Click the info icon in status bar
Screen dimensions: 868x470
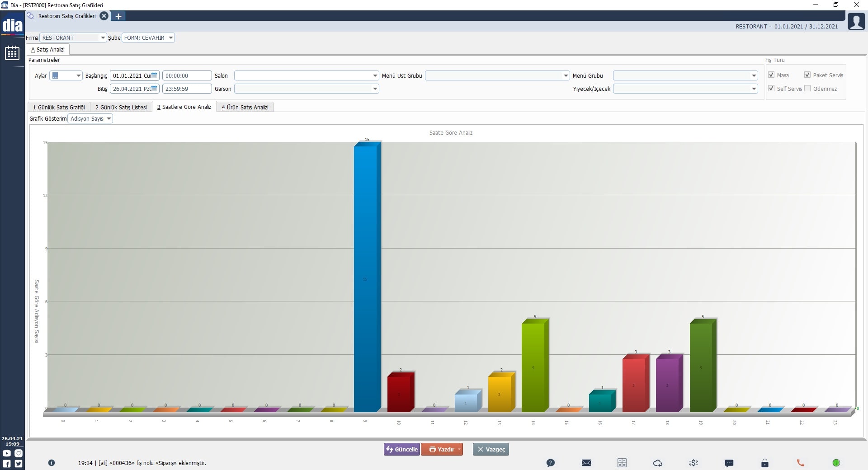coord(52,463)
